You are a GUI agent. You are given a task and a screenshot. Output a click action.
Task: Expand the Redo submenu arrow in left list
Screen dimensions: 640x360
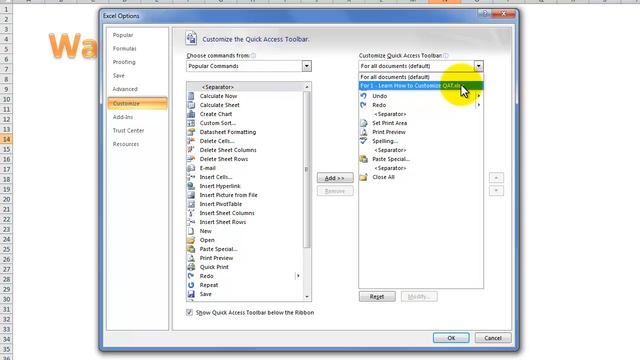pyautogui.click(x=298, y=276)
